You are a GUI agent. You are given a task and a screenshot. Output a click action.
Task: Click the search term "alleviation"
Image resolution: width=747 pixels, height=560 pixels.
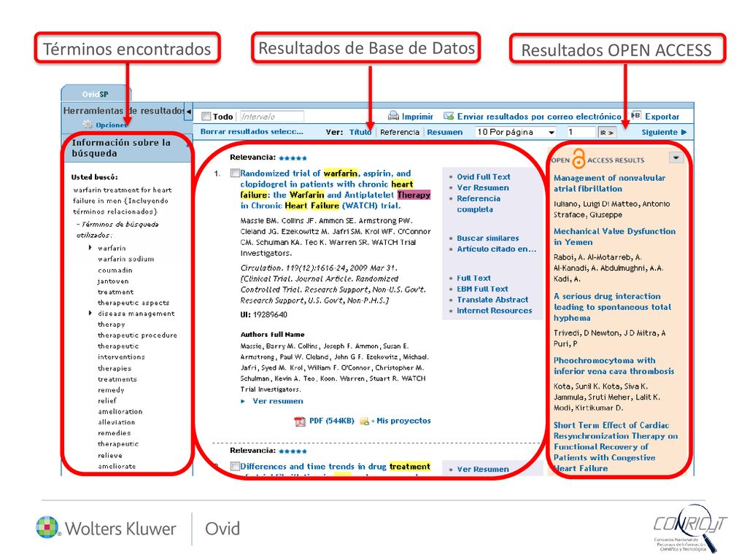point(116,422)
